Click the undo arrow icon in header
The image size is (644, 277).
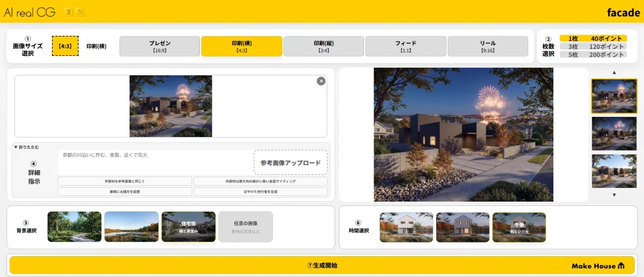(x=79, y=12)
